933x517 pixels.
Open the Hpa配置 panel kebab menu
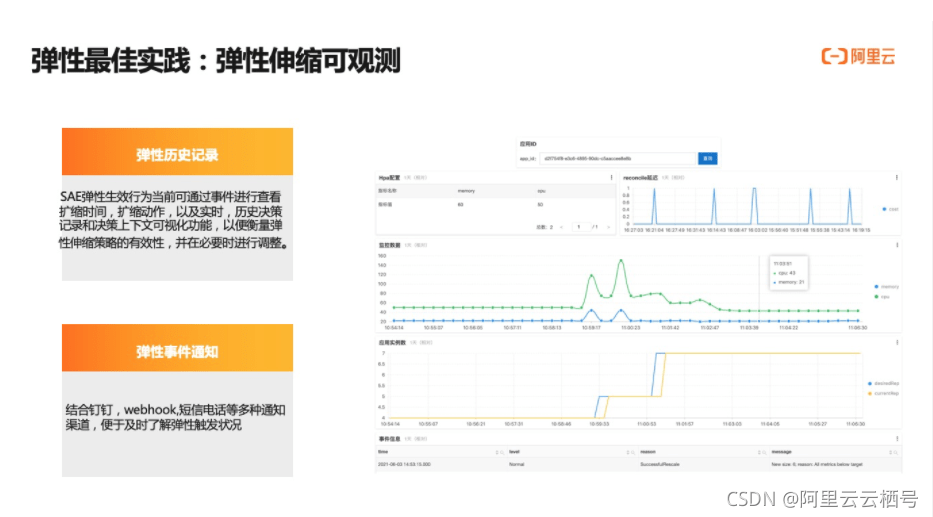[x=611, y=177]
